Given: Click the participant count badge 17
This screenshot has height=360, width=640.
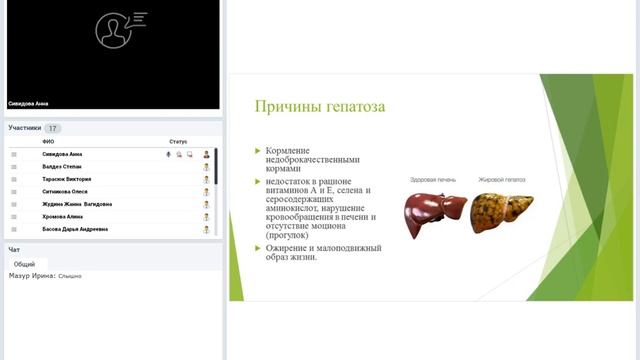Looking at the screenshot, I should (53, 128).
